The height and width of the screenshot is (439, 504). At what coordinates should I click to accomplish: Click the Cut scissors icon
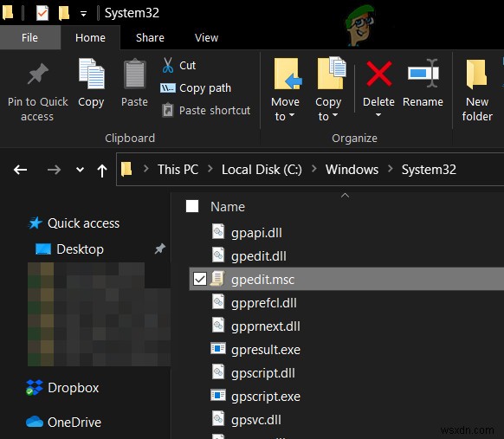tap(168, 65)
